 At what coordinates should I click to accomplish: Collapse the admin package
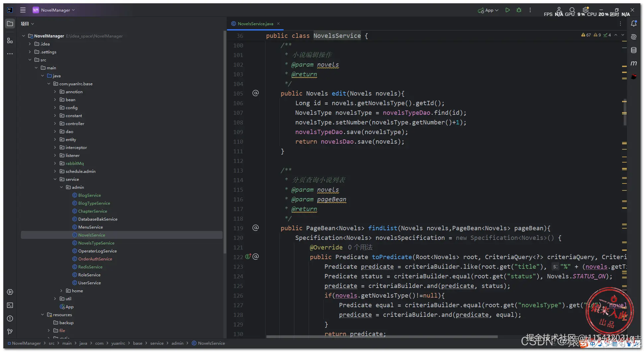(61, 187)
